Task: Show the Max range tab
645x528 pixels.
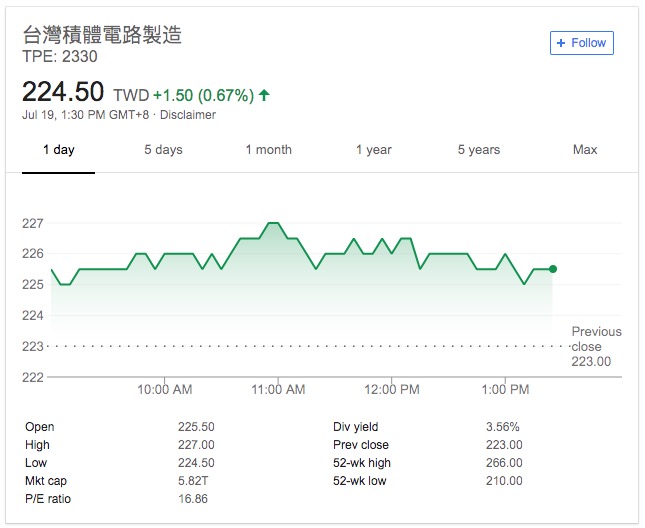Action: click(585, 150)
